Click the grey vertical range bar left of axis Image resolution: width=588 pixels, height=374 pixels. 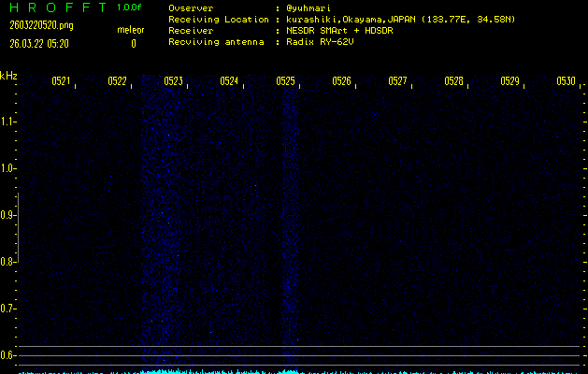tap(18, 227)
